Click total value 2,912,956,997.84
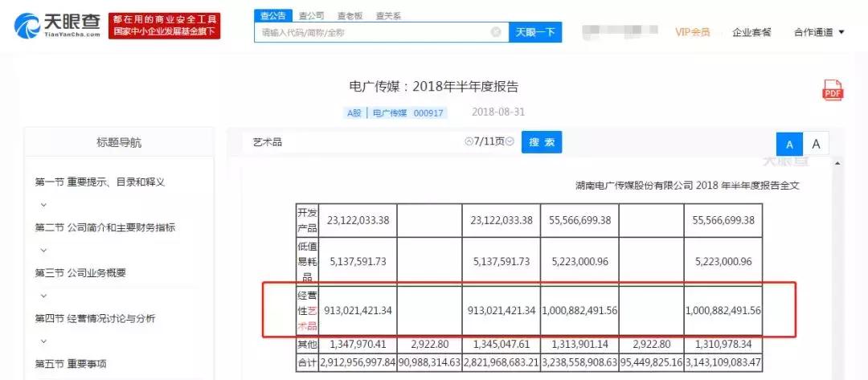The height and width of the screenshot is (380, 868). click(358, 362)
